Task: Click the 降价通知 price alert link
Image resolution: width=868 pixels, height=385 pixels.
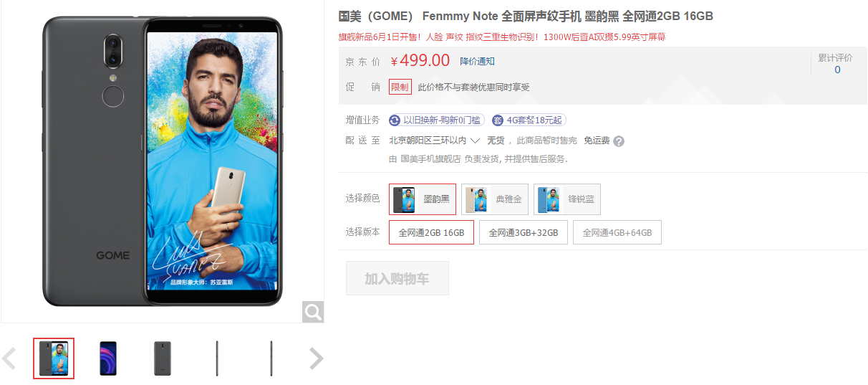Action: (x=477, y=62)
